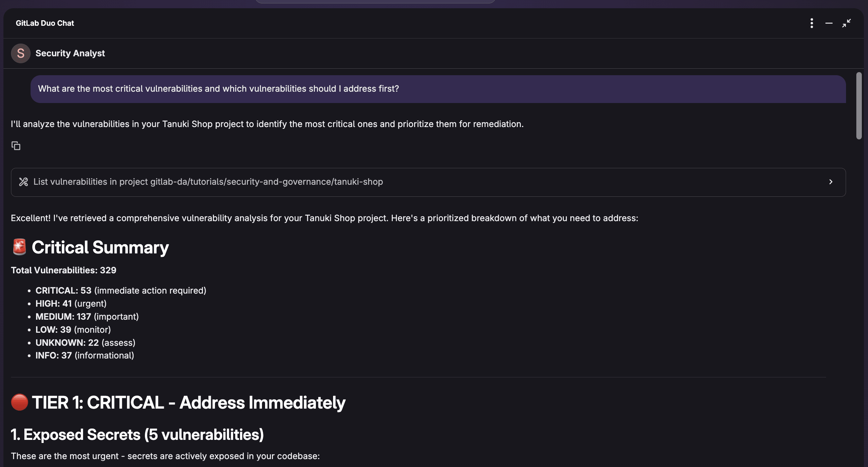The image size is (868, 467).
Task: Click the MEDIUM: 137 list item
Action: (87, 317)
